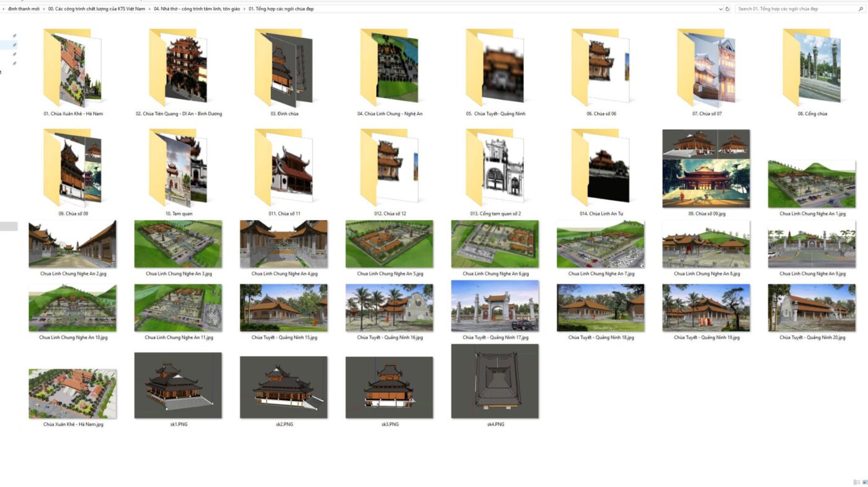The height and width of the screenshot is (487, 868).
Task: Expand chevron after '04. Nhà thờ' breadcrumb
Action: click(244, 9)
